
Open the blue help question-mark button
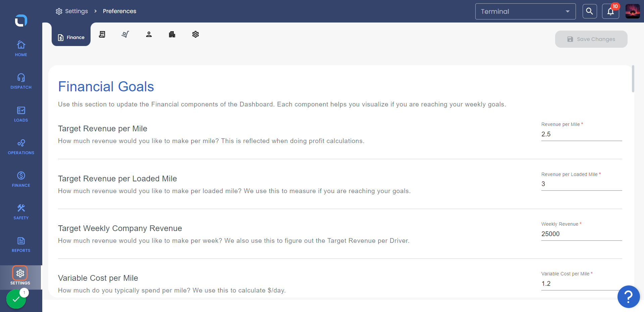point(629,297)
